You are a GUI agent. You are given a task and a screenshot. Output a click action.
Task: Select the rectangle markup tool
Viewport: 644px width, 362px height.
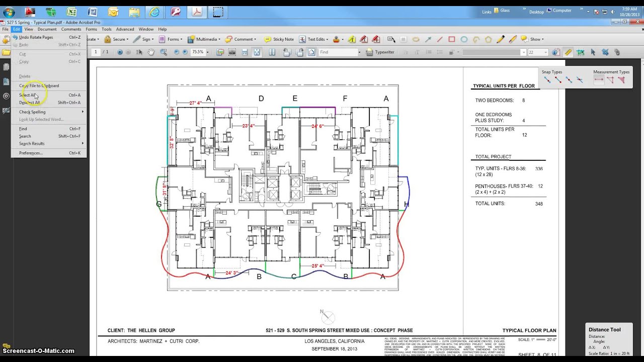452,39
